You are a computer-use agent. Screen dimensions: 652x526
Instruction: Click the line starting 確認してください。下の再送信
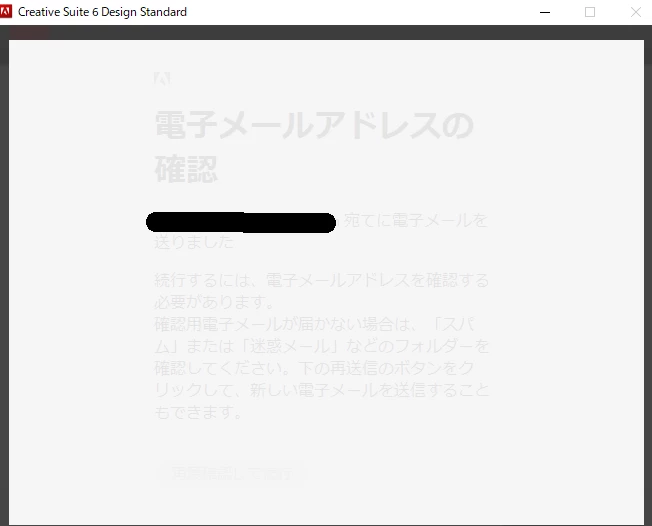coord(314,368)
